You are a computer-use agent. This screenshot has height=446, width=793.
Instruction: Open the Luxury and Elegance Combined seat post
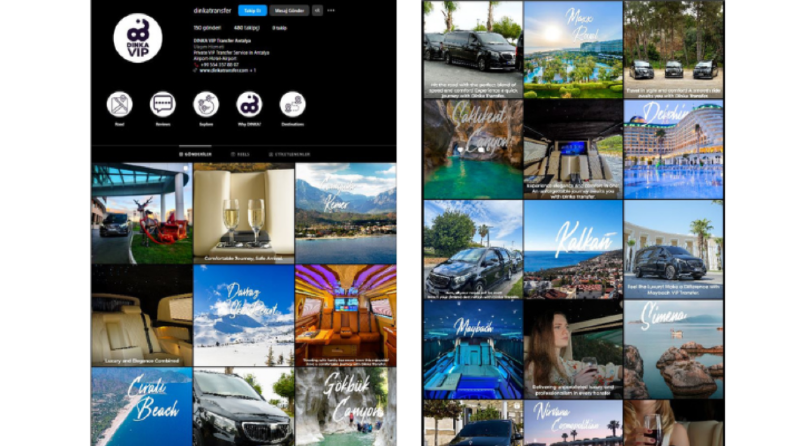(x=142, y=316)
